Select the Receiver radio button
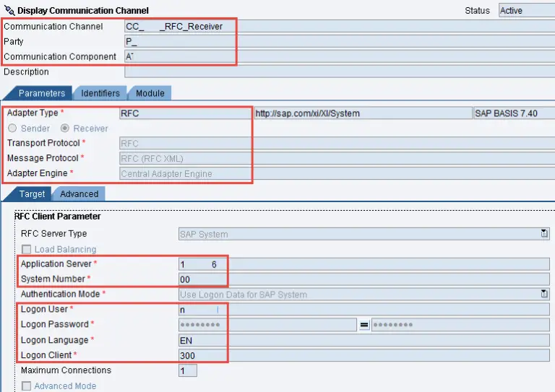The height and width of the screenshot is (392, 555). pyautogui.click(x=65, y=129)
